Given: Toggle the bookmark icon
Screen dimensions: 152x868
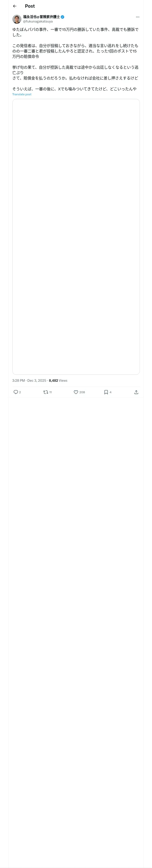Looking at the screenshot, I should [106, 392].
